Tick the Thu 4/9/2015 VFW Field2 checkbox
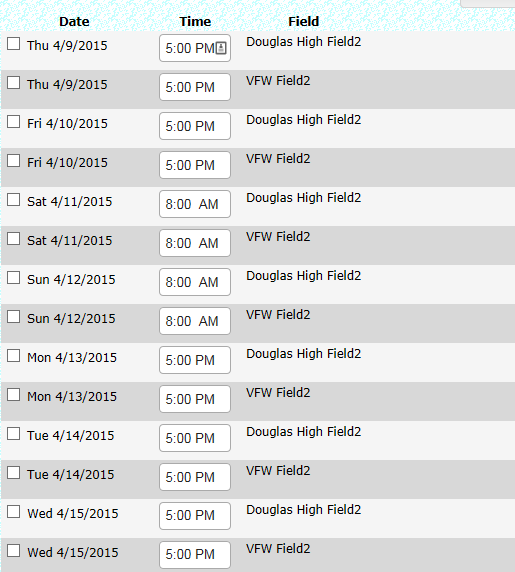This screenshot has width=515, height=572. coord(13,82)
